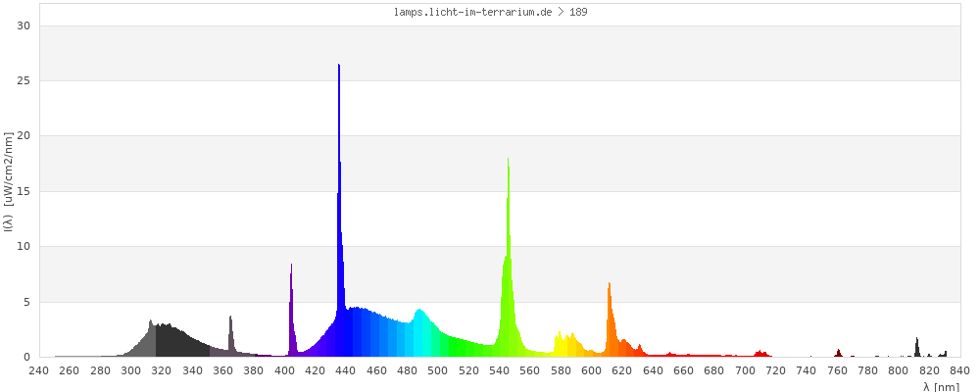Click the x-axis tick label 440
This screenshot has width=980, height=392.
[x=346, y=370]
